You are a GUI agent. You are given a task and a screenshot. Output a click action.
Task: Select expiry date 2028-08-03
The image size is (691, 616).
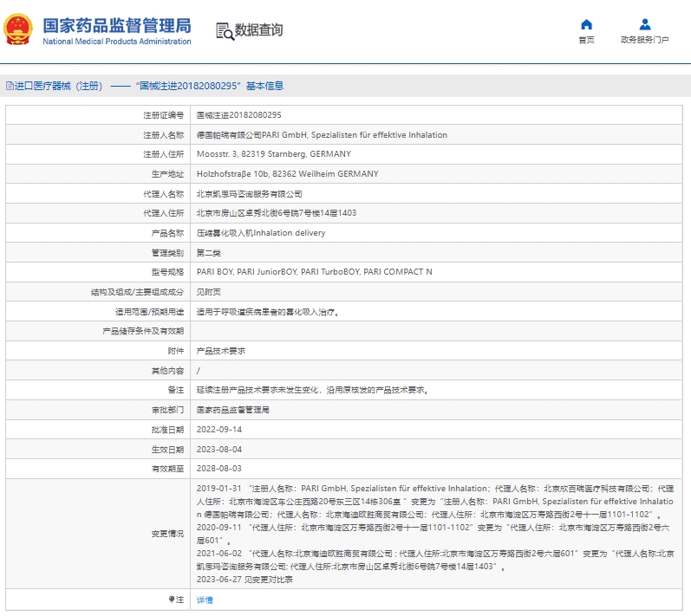219,469
